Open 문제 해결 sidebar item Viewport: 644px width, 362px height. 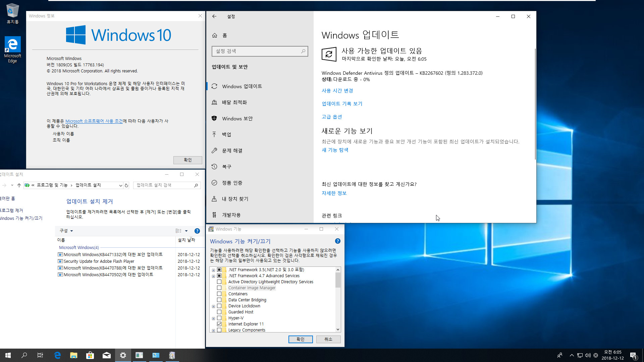click(x=260, y=150)
